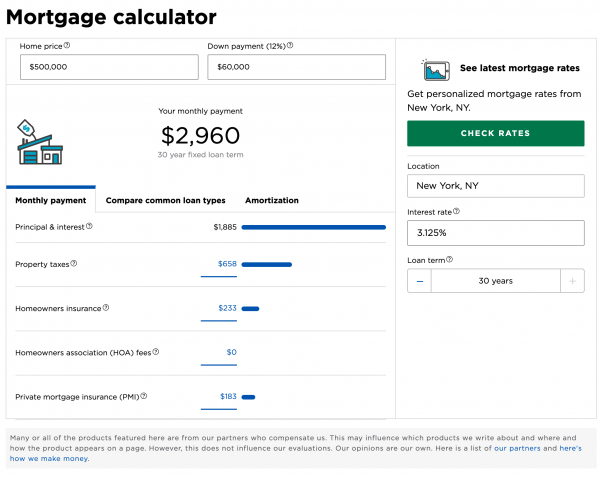Click the Home price help icon
Viewport: 600px width, 477px height.
67,45
